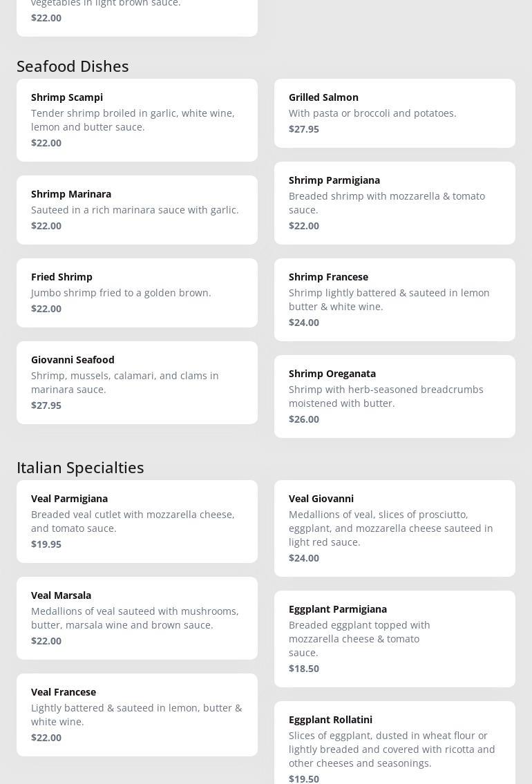
Task: Click the Italian Specialties section heading
Action: 80,467
